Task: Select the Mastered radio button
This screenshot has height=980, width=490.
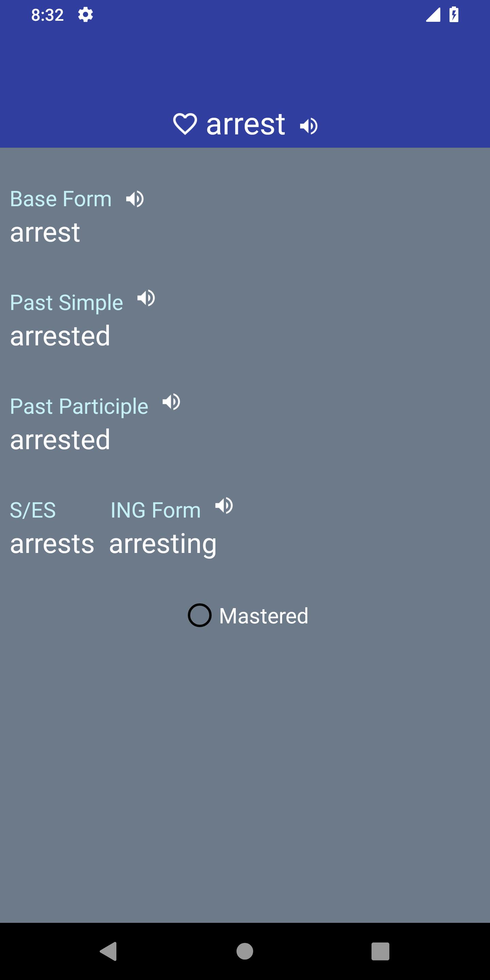Action: (x=200, y=615)
